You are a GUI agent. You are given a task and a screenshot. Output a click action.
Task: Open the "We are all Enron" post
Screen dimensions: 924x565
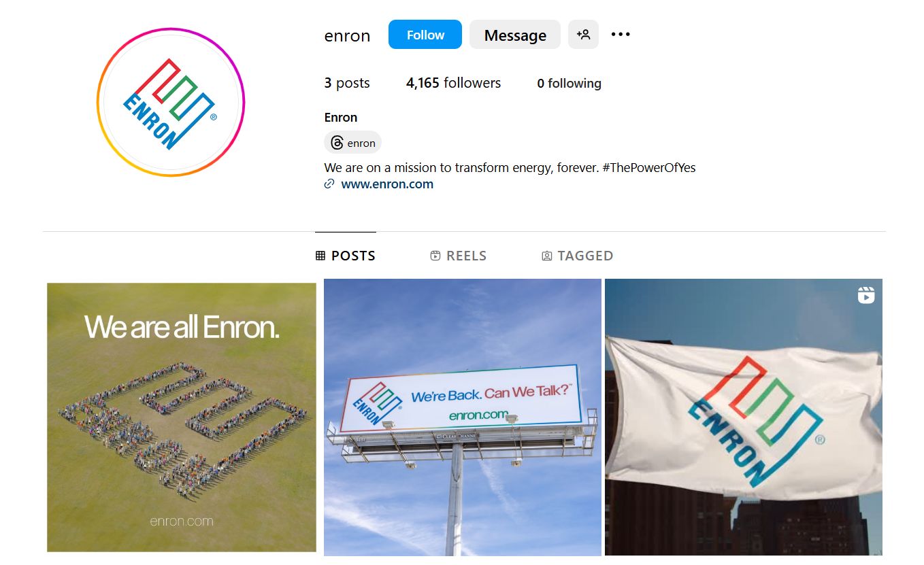tap(182, 417)
